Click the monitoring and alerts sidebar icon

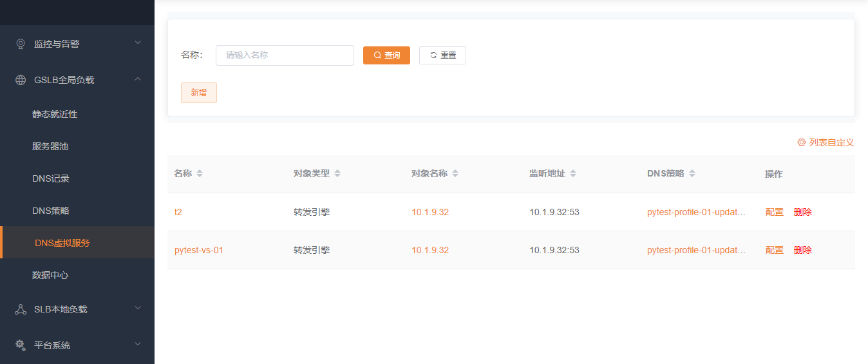pyautogui.click(x=21, y=44)
